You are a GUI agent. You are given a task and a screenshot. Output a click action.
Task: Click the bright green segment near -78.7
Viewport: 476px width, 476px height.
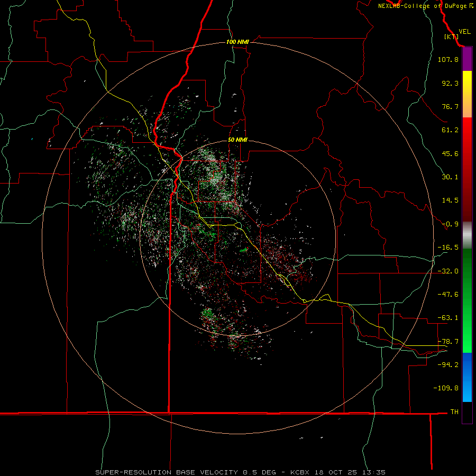467,342
